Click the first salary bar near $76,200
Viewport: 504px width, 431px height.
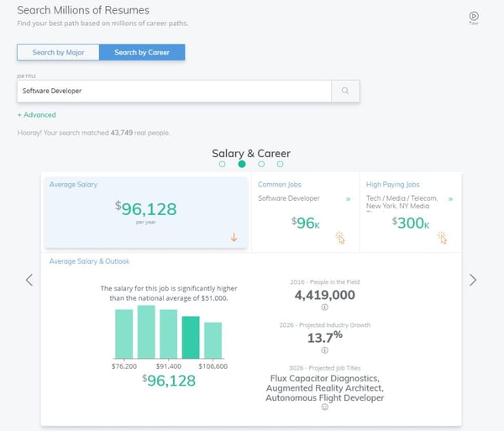point(124,334)
